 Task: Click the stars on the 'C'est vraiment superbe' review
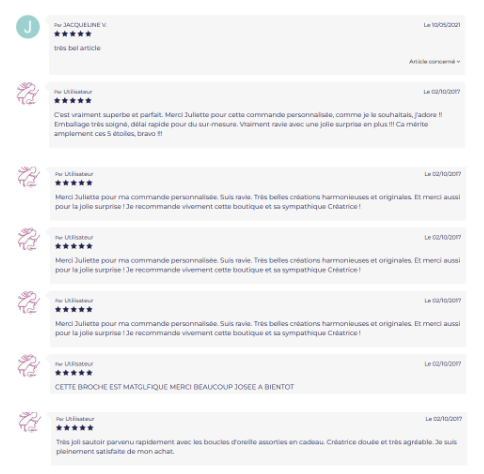(x=73, y=100)
